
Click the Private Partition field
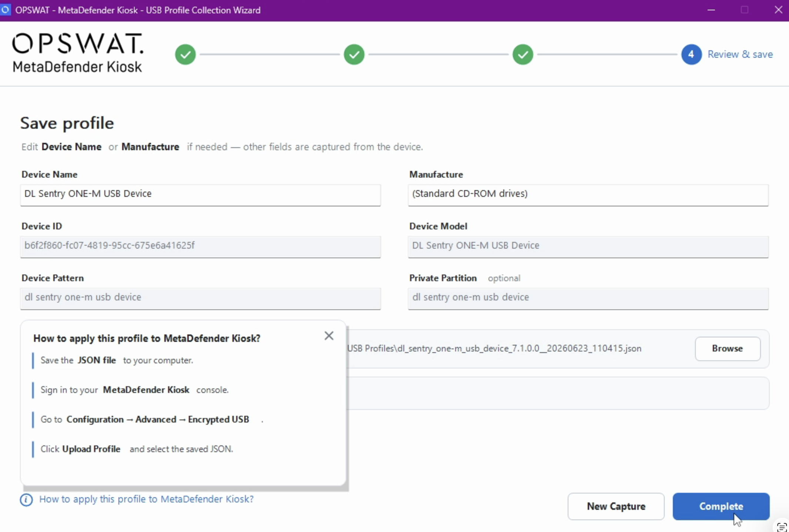[x=588, y=298]
